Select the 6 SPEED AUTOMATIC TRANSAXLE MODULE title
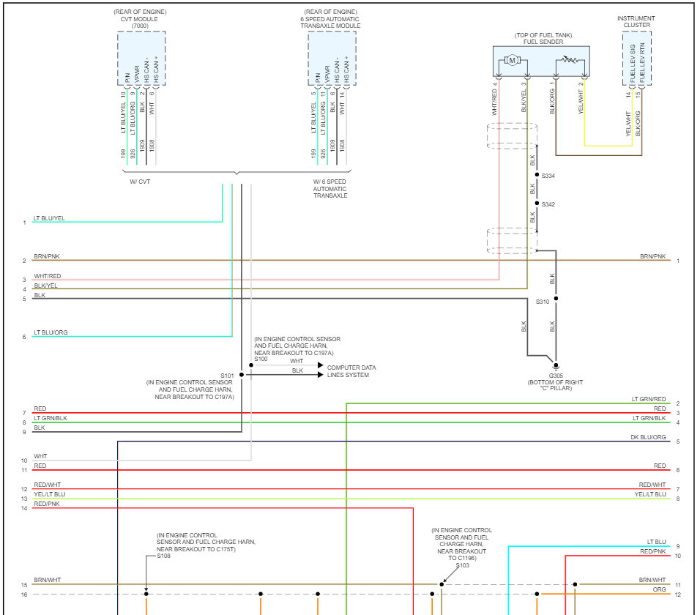700x615 pixels. [330, 22]
